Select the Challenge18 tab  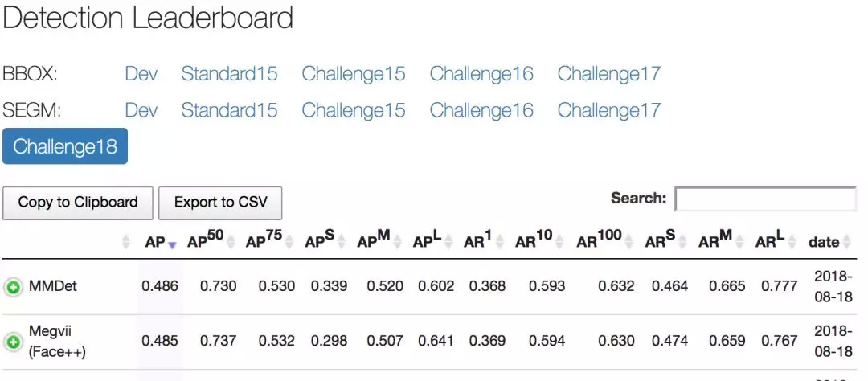(65, 146)
